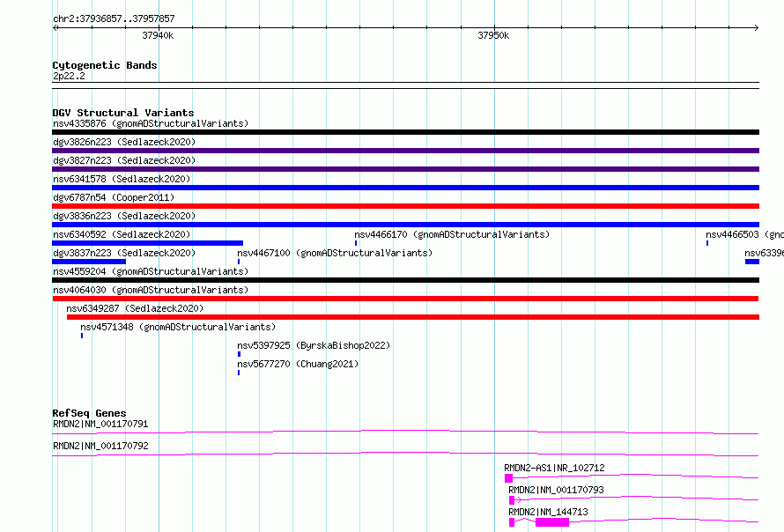
Task: Click the NM_001170793 magenta exon block
Action: tap(512, 500)
